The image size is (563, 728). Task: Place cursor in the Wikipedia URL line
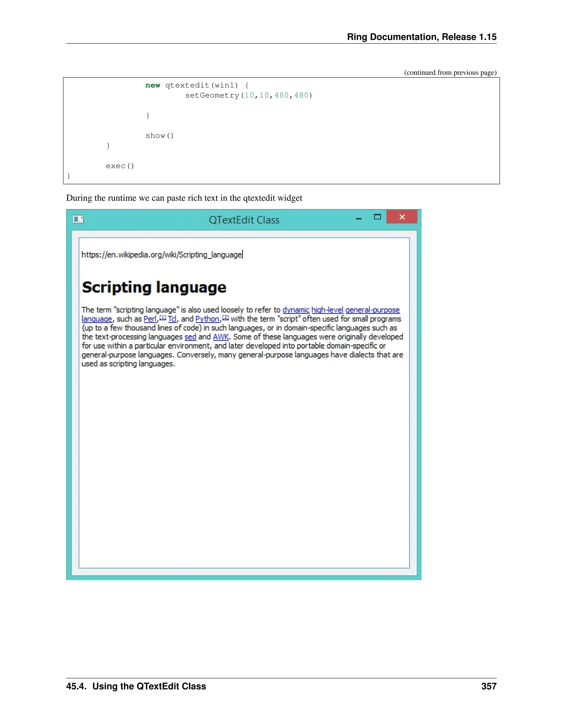pyautogui.click(x=162, y=255)
